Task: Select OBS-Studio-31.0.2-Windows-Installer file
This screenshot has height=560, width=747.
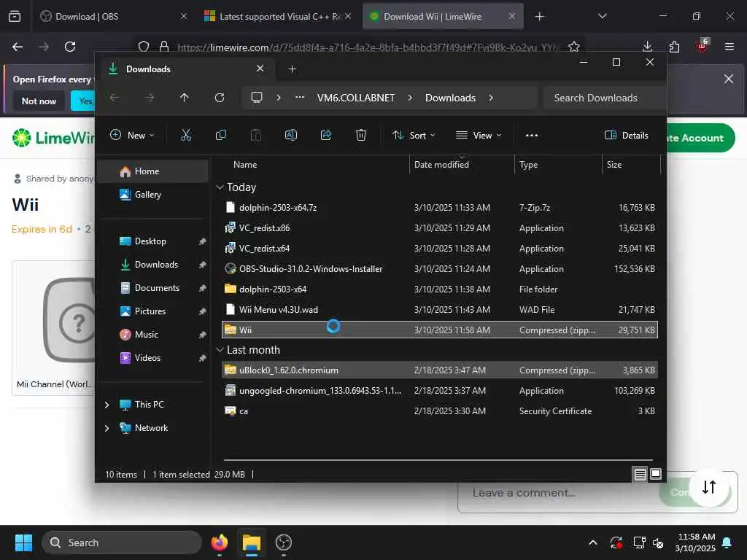Action: coord(440,268)
